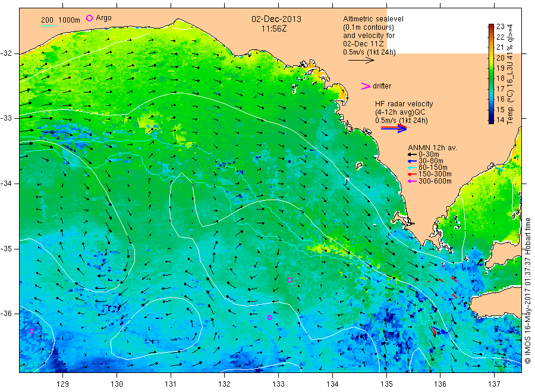Click the '130' longitude axis label
535x392 pixels.
pos(117,384)
